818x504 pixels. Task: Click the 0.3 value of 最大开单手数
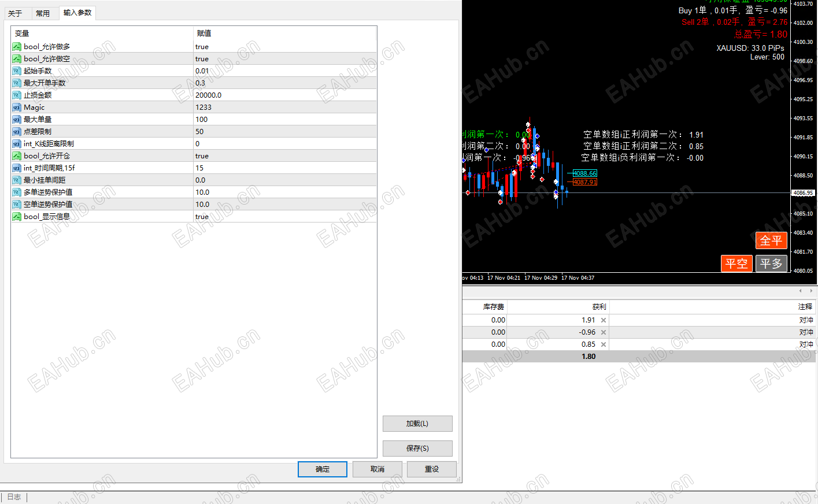(x=201, y=83)
